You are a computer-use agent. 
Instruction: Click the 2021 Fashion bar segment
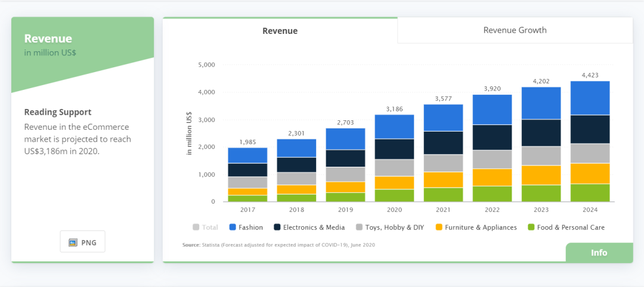(443, 118)
